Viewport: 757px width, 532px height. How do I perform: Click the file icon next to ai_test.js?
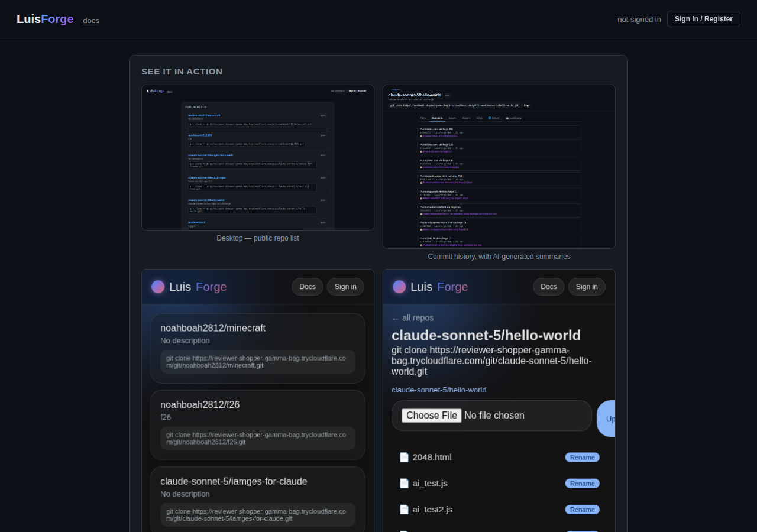pos(404,483)
